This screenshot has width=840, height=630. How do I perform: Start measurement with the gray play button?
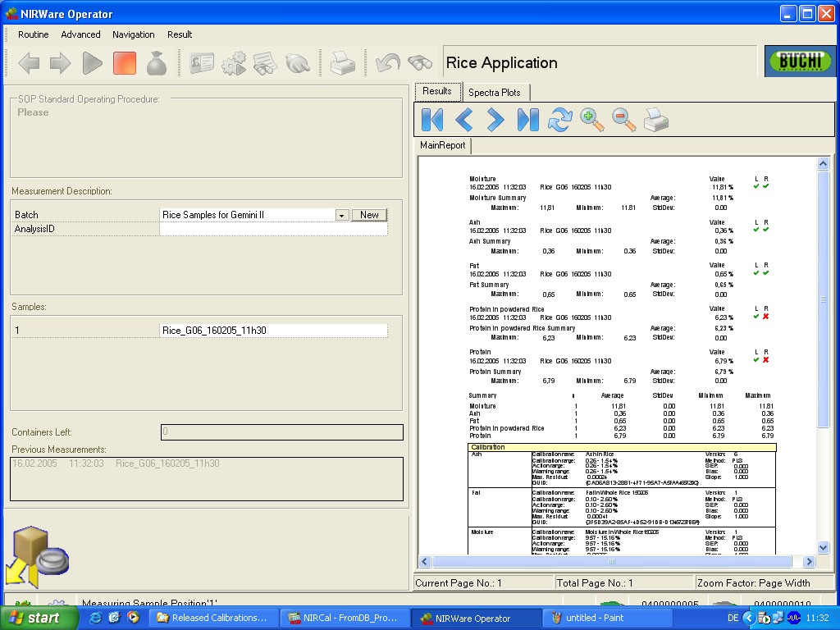point(93,63)
